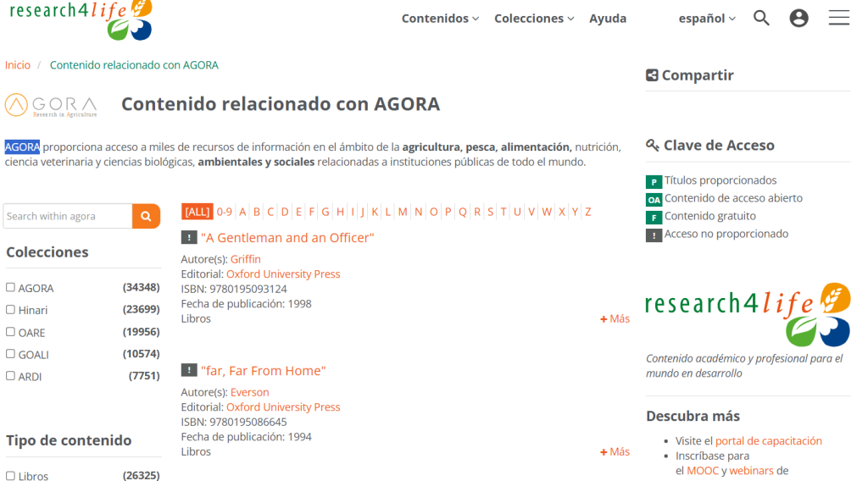Click the Clave de Acceso key icon

[x=652, y=146]
